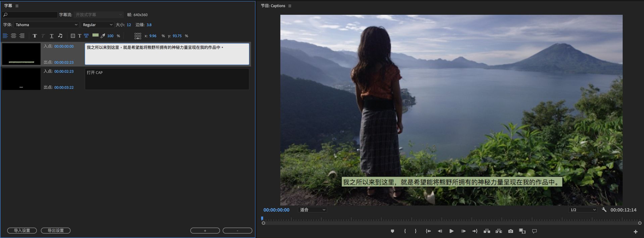This screenshot has width=644, height=238.
Task: Mark Out point
Action: [416, 231]
